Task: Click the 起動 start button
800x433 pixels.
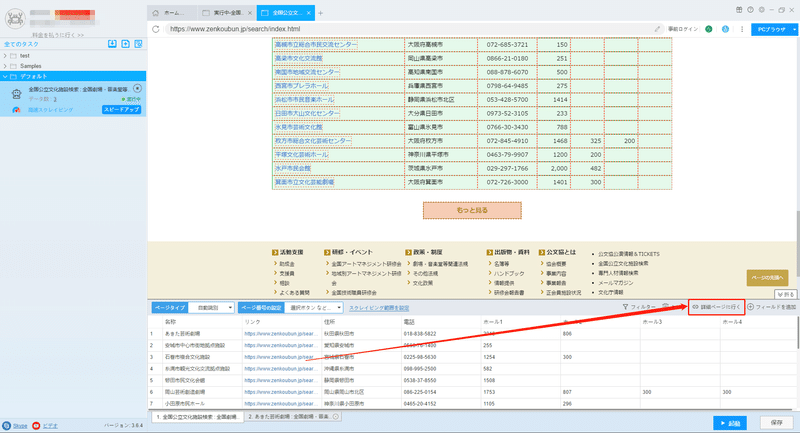Action: click(730, 423)
